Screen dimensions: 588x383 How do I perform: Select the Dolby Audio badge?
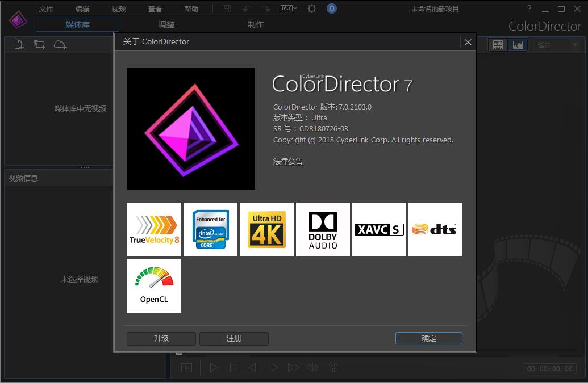coord(323,229)
